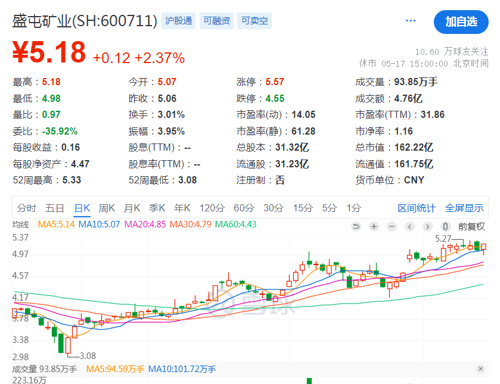The height and width of the screenshot is (384, 500).
Task: Open the three-dots more options menu
Action: click(x=411, y=21)
